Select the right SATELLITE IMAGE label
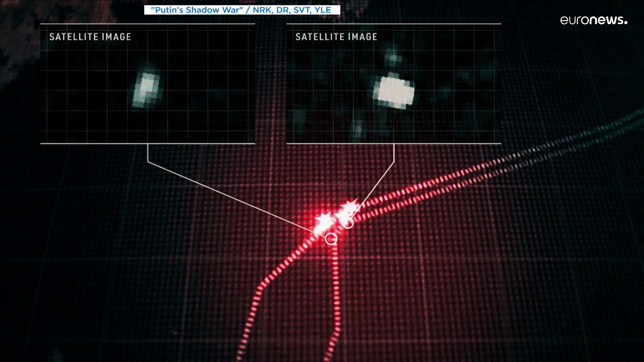Screen dimensions: 644x362 pos(336,37)
